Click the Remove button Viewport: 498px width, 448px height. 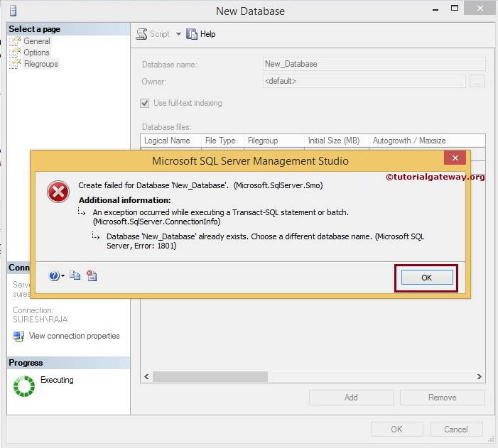coord(443,398)
